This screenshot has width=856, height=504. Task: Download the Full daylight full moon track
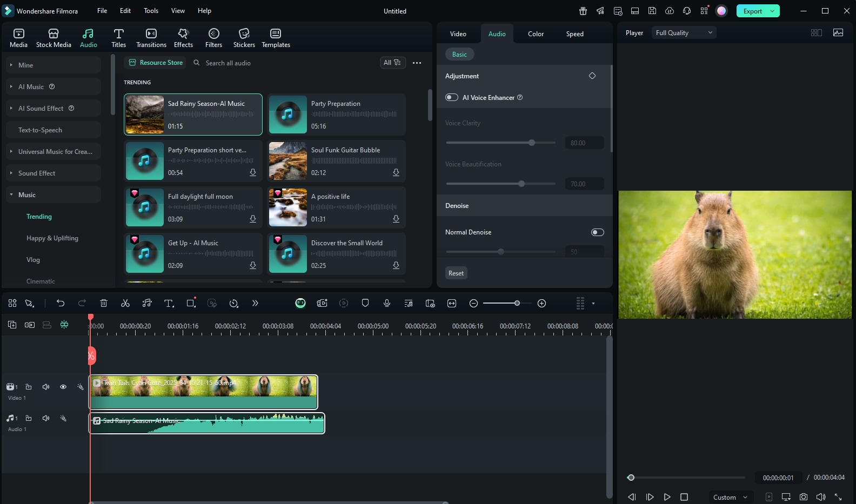point(253,219)
